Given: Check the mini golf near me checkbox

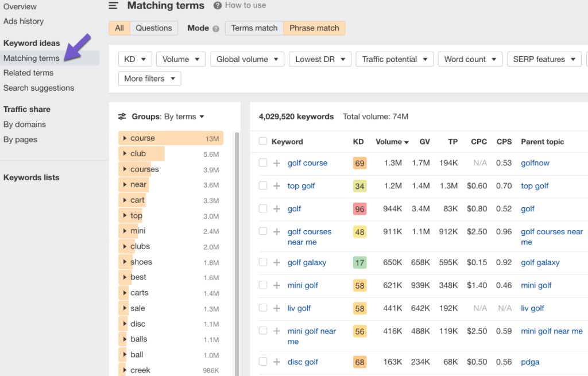Looking at the screenshot, I should 263,331.
